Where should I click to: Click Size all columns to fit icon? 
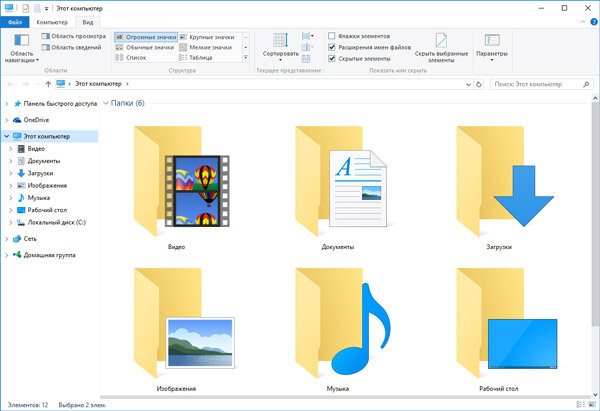click(x=306, y=59)
